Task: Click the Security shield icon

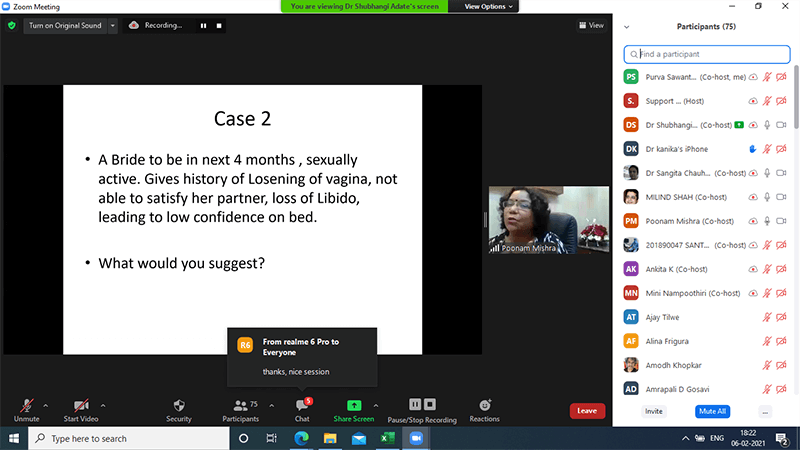Action: pos(178,405)
